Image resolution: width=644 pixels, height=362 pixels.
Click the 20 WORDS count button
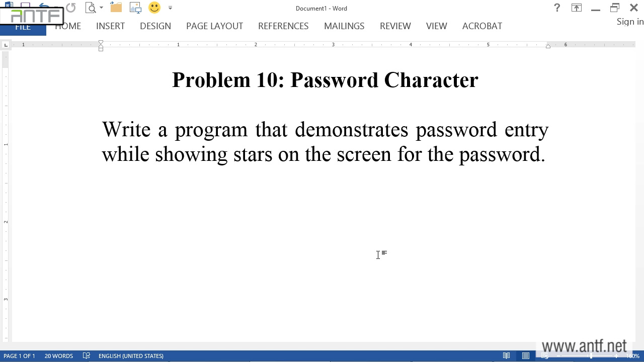click(x=59, y=356)
